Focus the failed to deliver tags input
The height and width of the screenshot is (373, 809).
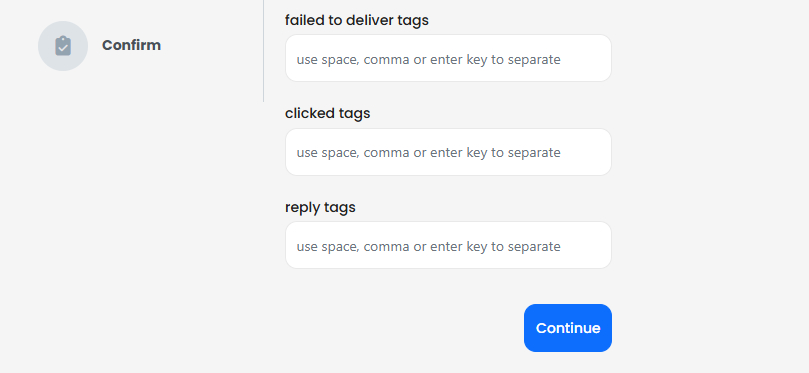click(x=448, y=58)
